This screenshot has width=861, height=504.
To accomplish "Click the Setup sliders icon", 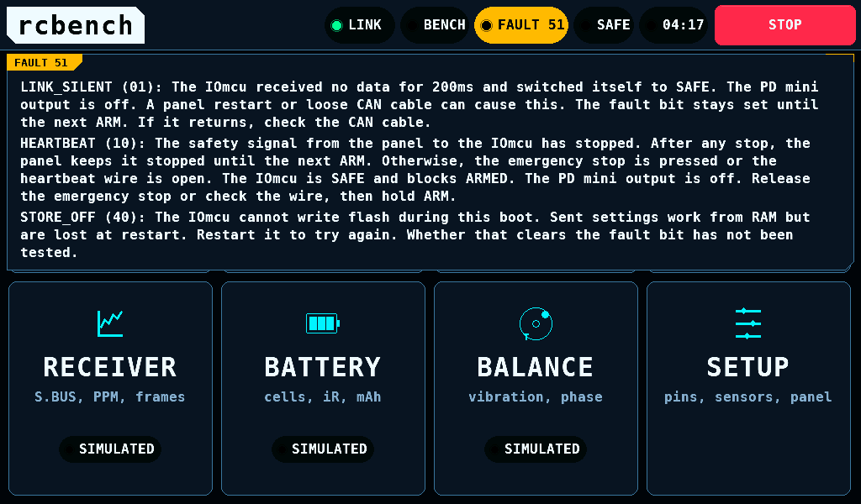I will click(748, 323).
